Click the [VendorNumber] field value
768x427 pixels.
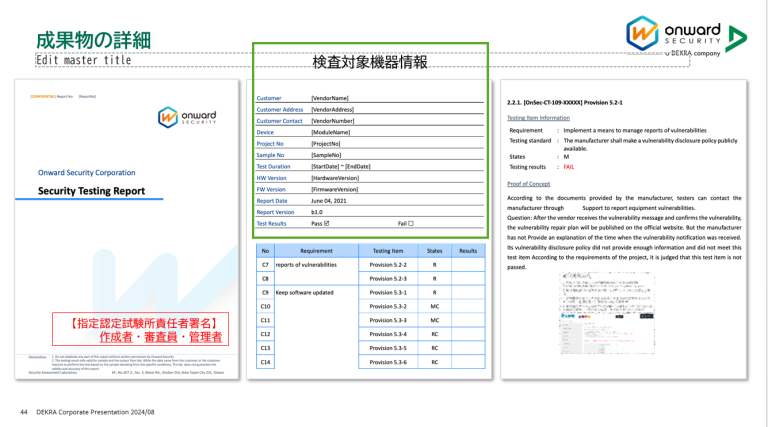click(333, 121)
